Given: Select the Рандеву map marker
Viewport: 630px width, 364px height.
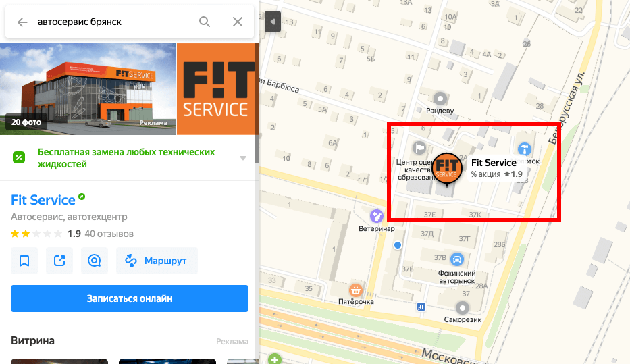Looking at the screenshot, I should tap(440, 99).
